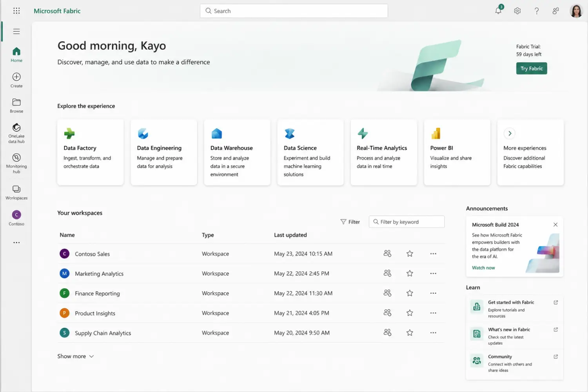Open more options for Product Insights
The image size is (588, 392).
tap(433, 313)
